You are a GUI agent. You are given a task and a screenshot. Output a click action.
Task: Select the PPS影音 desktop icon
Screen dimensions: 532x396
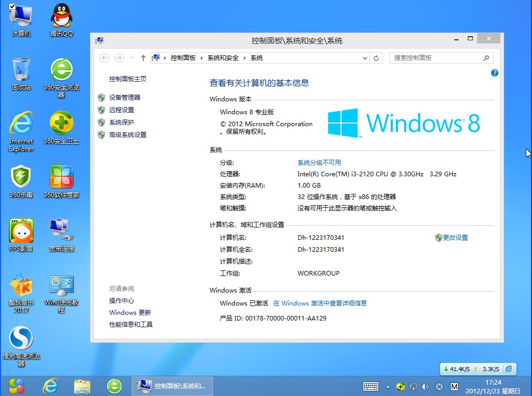tap(21, 235)
